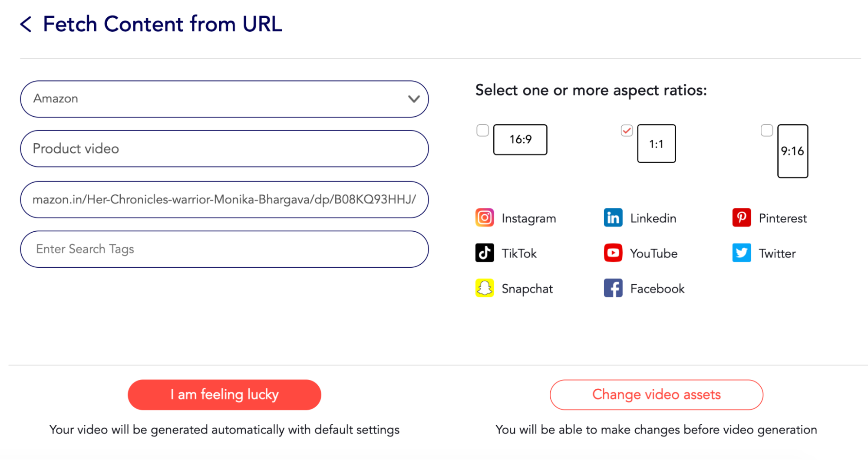Click the Product video name field
Viewport: 868px width, 460px height.
(224, 149)
